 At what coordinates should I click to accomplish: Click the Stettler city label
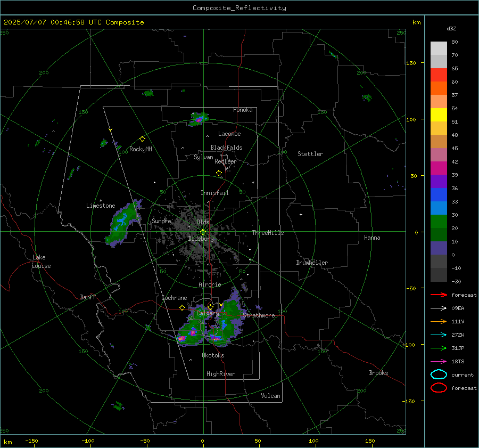pos(310,154)
